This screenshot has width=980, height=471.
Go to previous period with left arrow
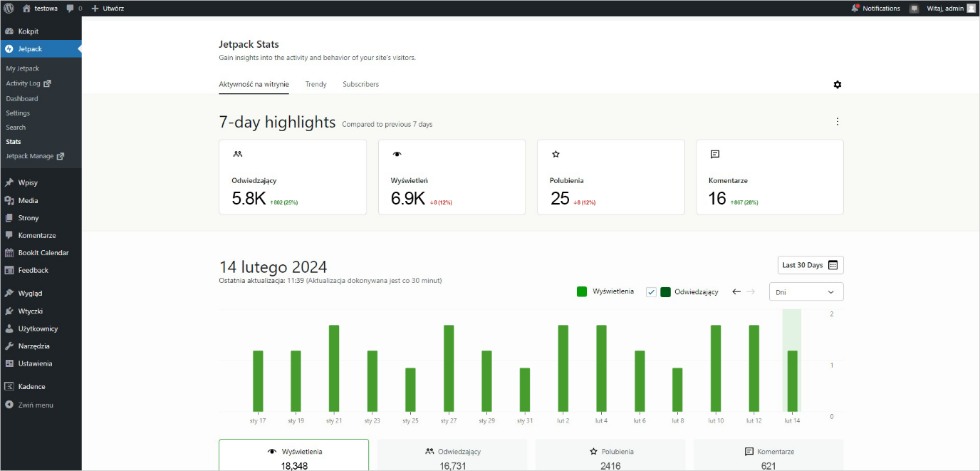click(x=736, y=292)
